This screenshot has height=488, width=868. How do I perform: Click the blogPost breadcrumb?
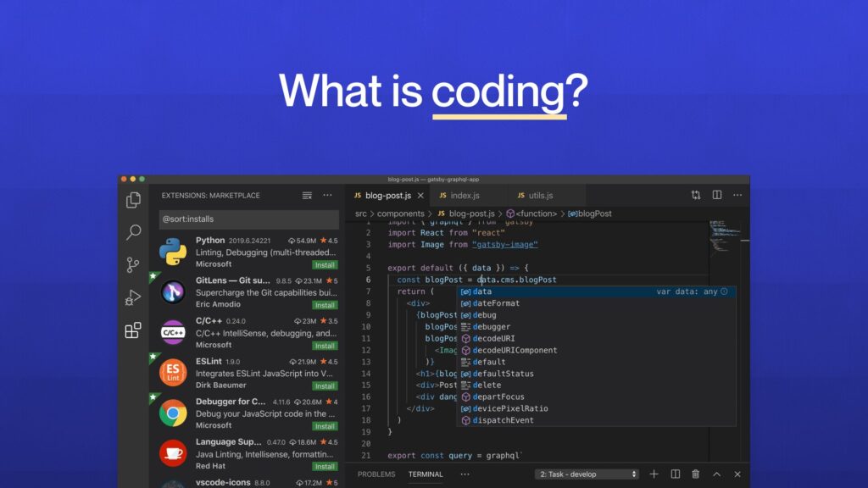(x=590, y=213)
